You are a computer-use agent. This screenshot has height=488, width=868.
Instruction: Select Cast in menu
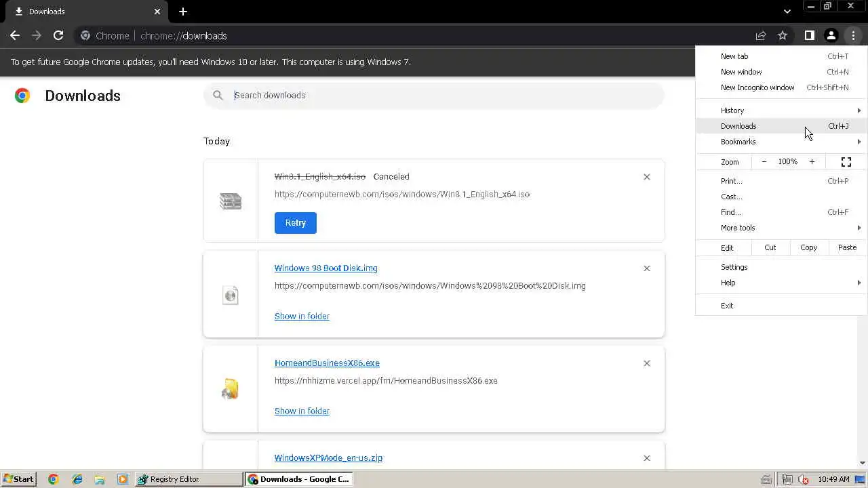(781, 197)
